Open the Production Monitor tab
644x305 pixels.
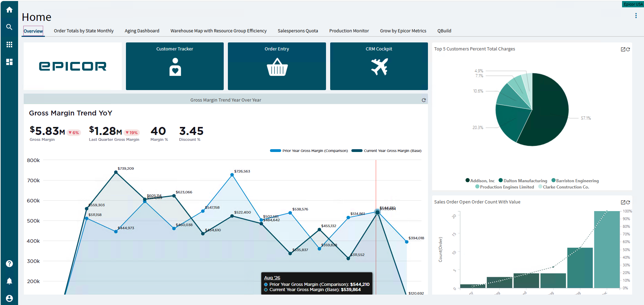coord(349,31)
